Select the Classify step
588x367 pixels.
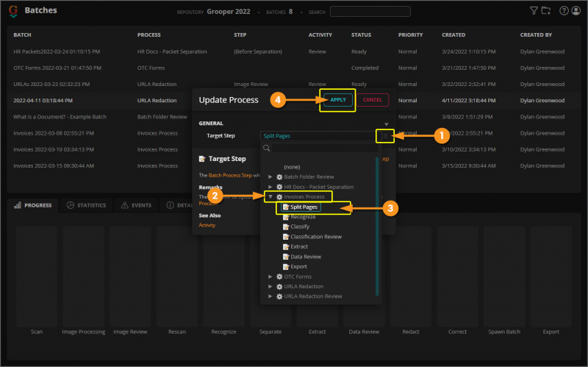coord(300,227)
